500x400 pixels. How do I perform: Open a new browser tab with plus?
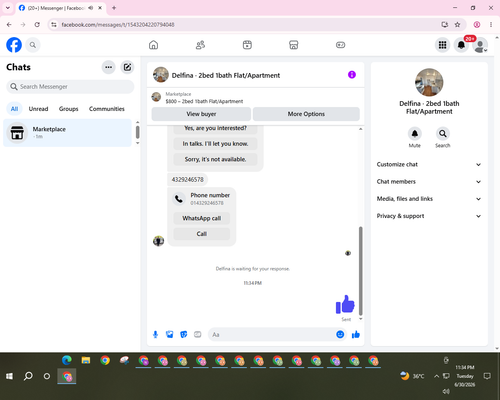pos(114,8)
